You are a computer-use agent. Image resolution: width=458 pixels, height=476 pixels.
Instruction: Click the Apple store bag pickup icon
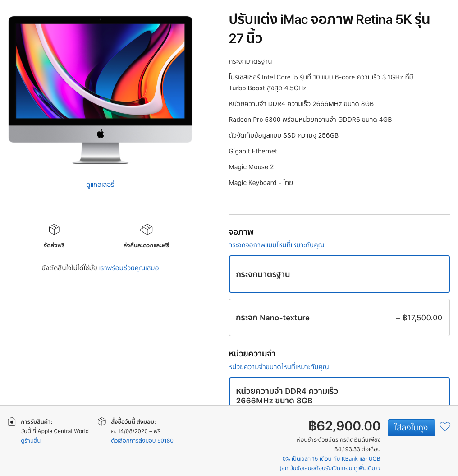point(12,422)
